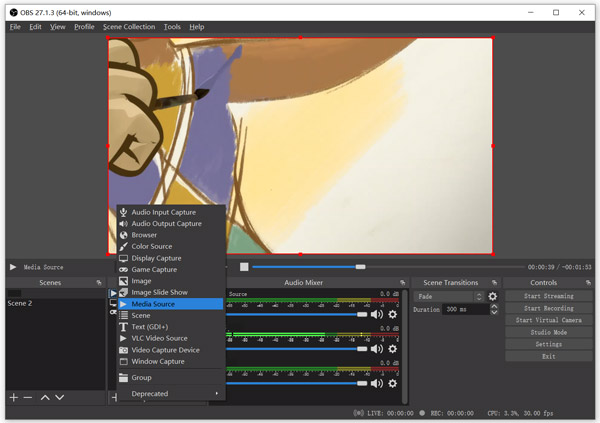Viewport: 600px width, 423px height.
Task: Add a new scene with plus icon
Action: click(x=14, y=397)
